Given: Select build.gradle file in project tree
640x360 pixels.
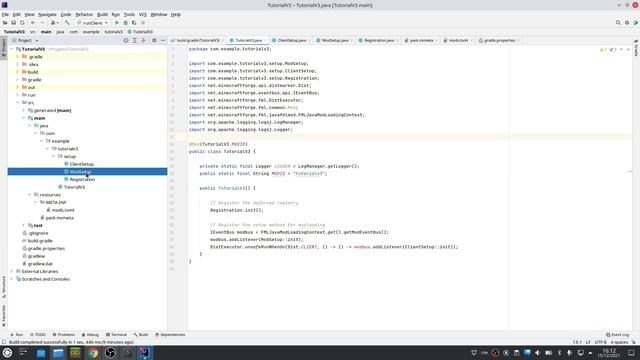Looking at the screenshot, I should [40, 241].
